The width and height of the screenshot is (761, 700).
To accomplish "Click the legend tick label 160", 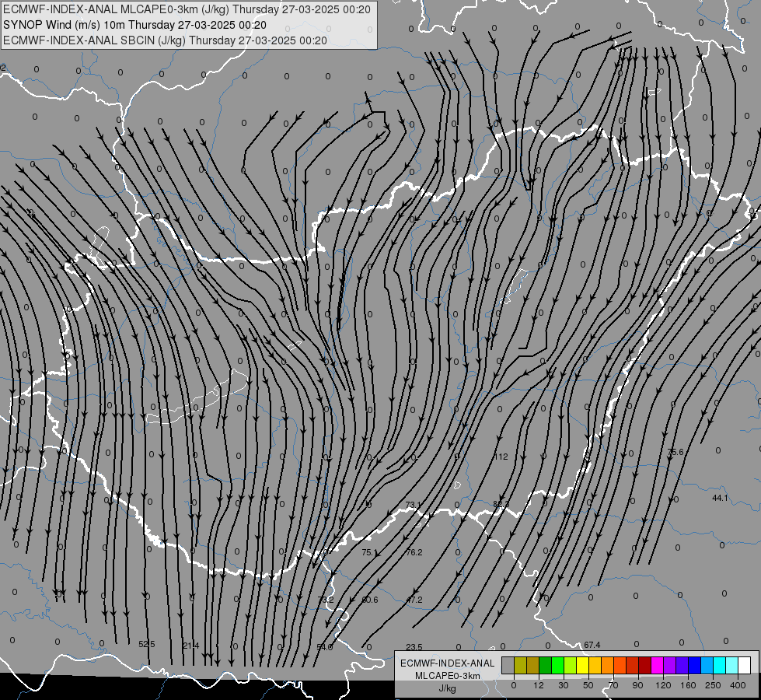I will tap(688, 685).
